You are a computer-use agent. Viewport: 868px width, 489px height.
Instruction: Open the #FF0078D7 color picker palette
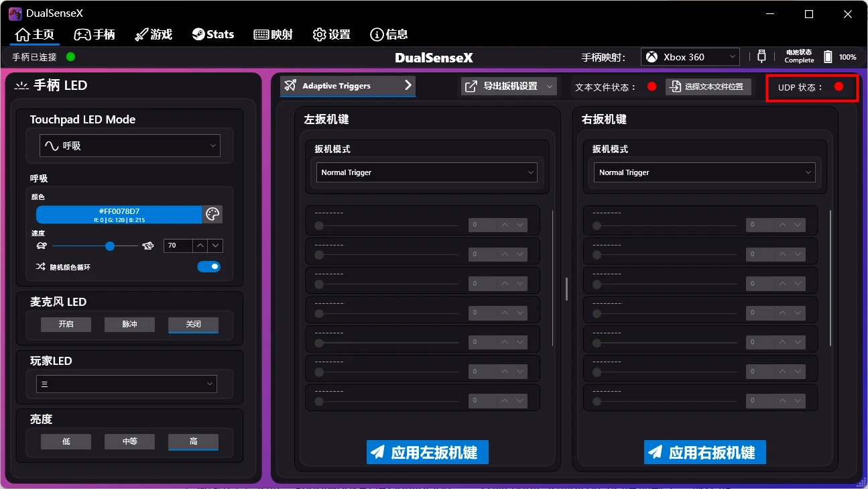[x=213, y=214]
